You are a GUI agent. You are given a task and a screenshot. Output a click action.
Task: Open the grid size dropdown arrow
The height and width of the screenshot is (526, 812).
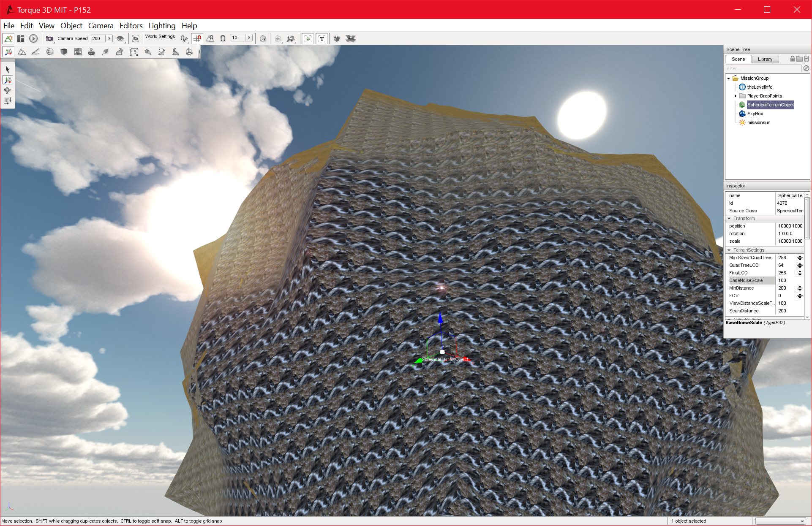pyautogui.click(x=249, y=38)
